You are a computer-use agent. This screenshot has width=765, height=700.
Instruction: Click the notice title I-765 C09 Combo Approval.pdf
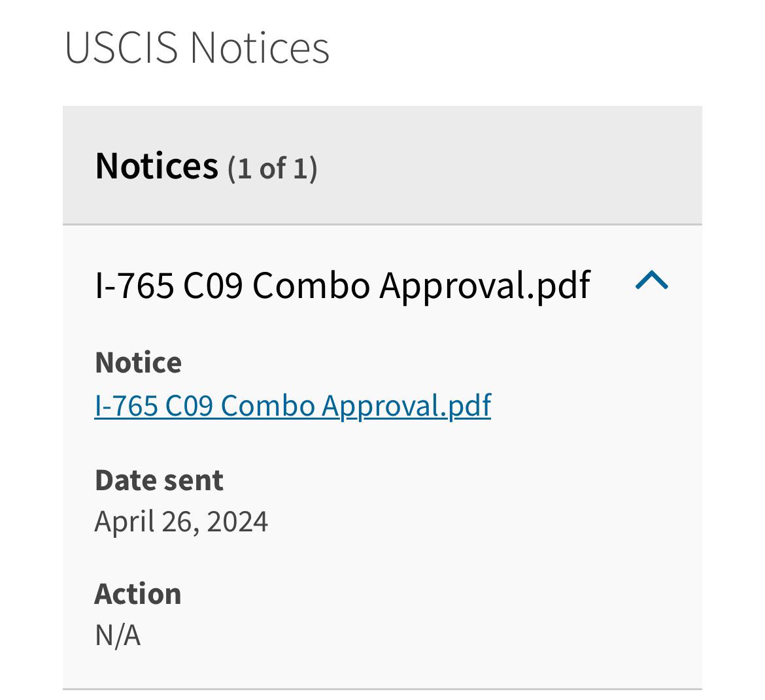coord(343,284)
